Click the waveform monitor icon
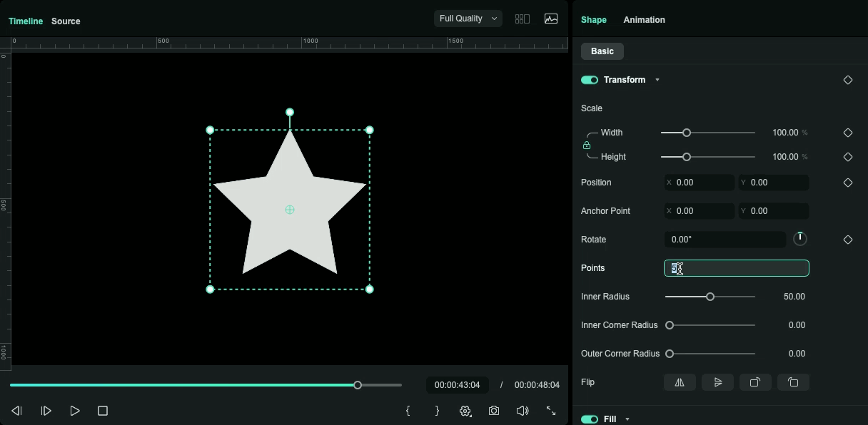 [550, 18]
